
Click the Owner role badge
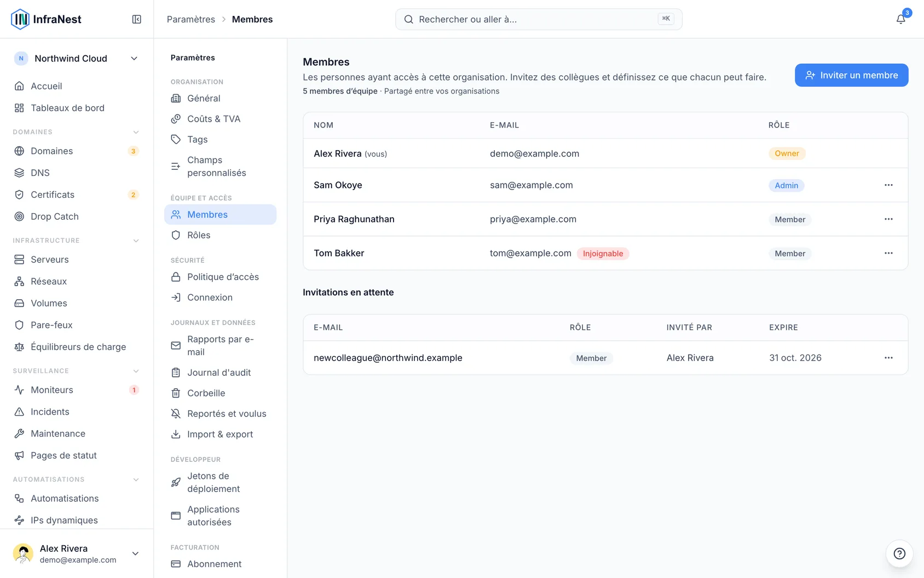(787, 153)
